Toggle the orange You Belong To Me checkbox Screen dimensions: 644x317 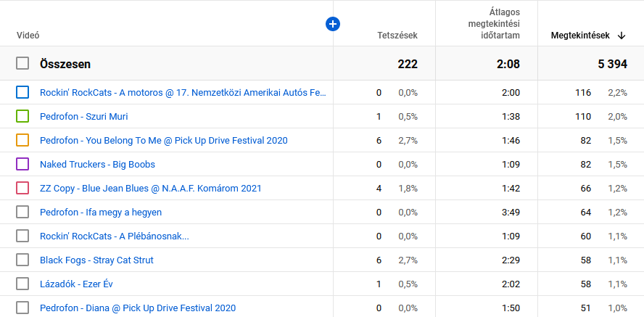(x=22, y=140)
